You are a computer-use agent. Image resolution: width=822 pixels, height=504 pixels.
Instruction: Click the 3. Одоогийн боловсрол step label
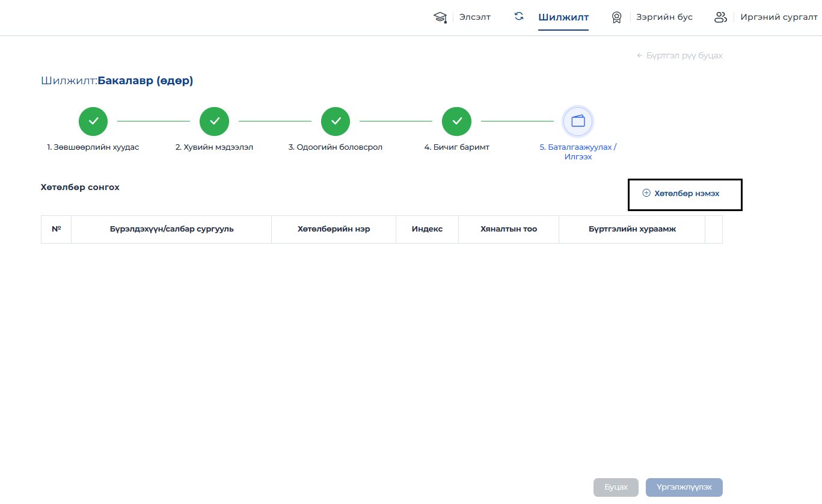point(336,147)
